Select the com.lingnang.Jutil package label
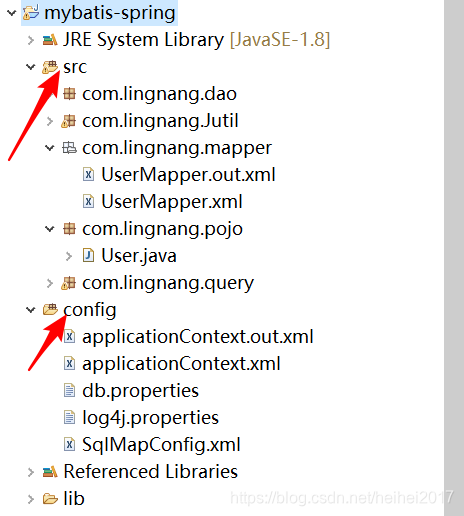This screenshot has height=516, width=464. coord(160,121)
